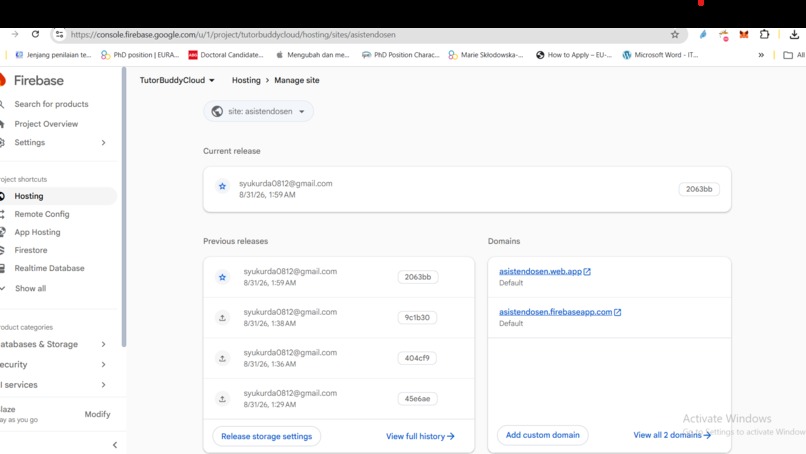Open Microsoft Word - IT bookmark
Image resolution: width=806 pixels, height=454 pixels.
point(660,55)
